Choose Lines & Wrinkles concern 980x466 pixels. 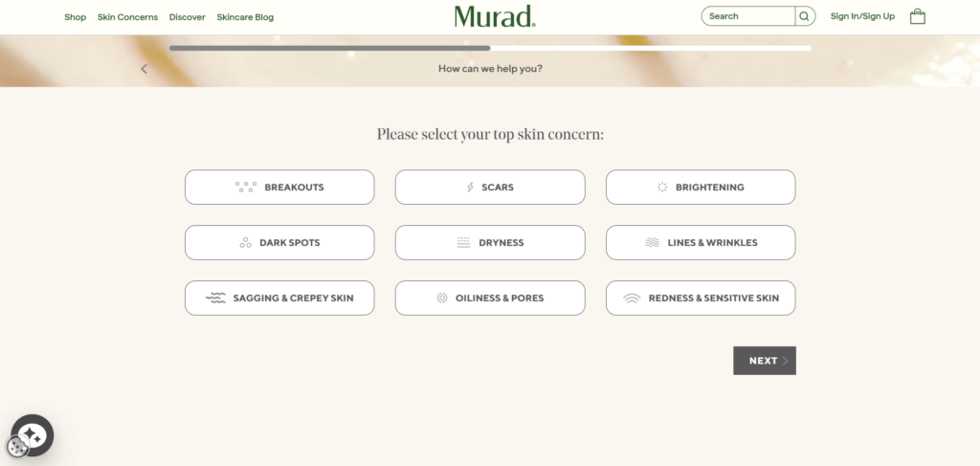tap(701, 242)
